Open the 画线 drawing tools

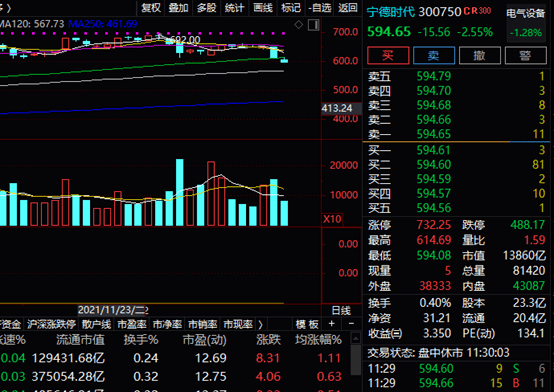[263, 8]
